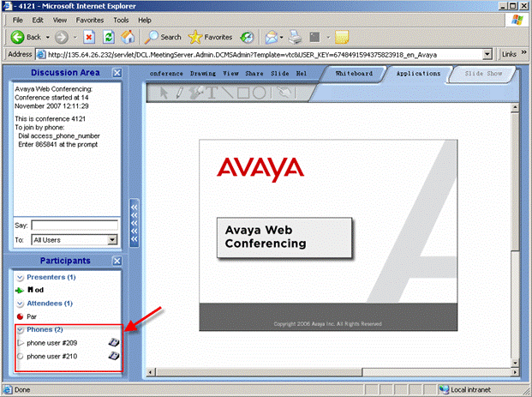Screen dimensions: 532x397
Task: Click the Address URL field
Action: 261,54
